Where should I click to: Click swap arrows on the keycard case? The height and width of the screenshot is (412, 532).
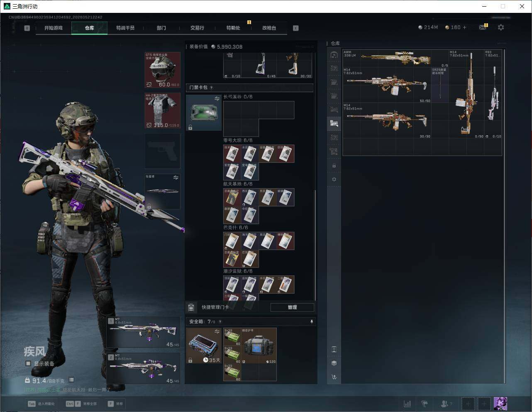tap(217, 98)
